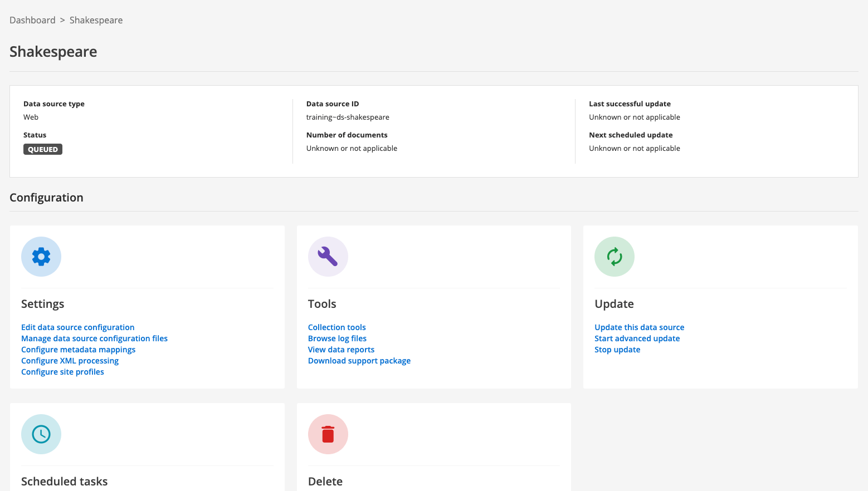
Task: Click the red Delete trash icon
Action: (x=328, y=434)
